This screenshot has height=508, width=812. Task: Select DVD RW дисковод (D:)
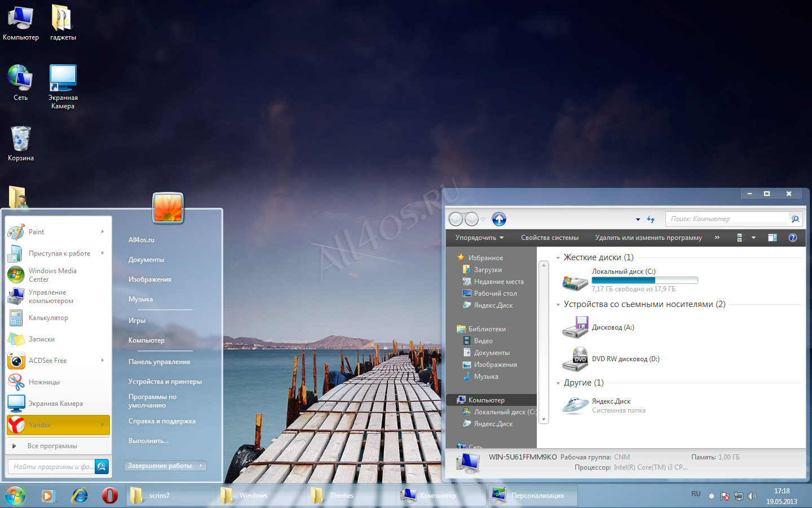612,359
